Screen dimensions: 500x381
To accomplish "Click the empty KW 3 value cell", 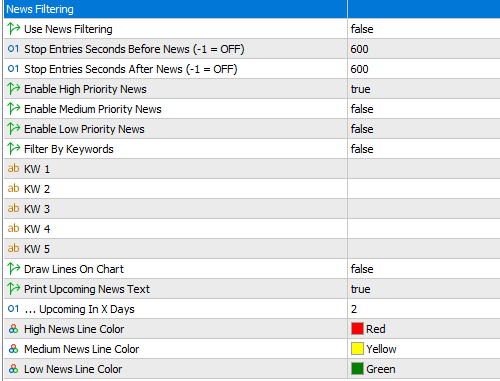I will (424, 209).
